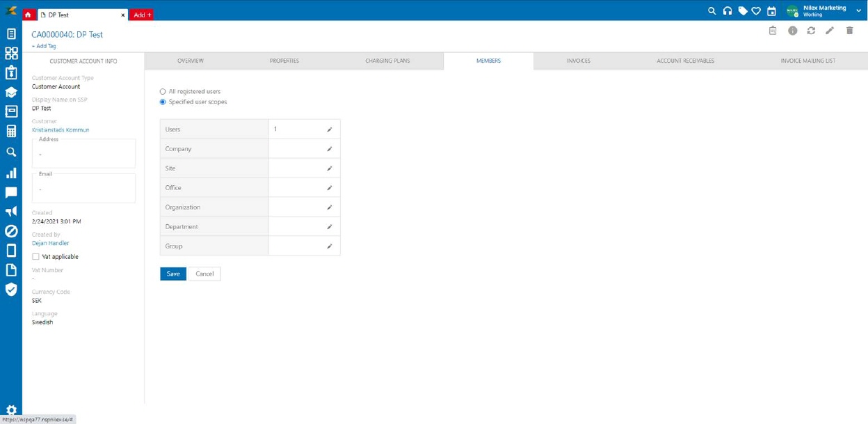Viewport: 868px width, 424px height.
Task: Click the red home icon
Action: tap(28, 15)
